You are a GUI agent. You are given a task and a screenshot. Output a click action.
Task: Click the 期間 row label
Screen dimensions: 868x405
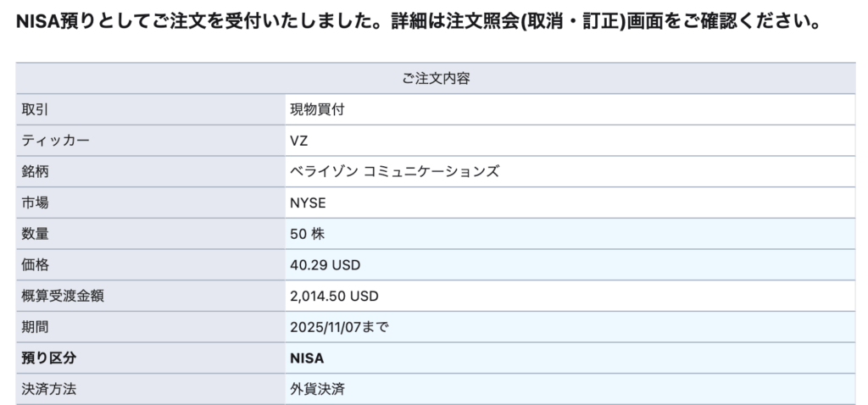coord(36,327)
